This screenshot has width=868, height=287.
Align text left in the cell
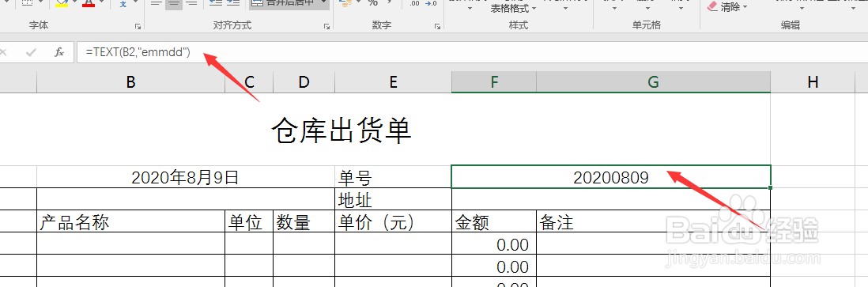[156, 3]
